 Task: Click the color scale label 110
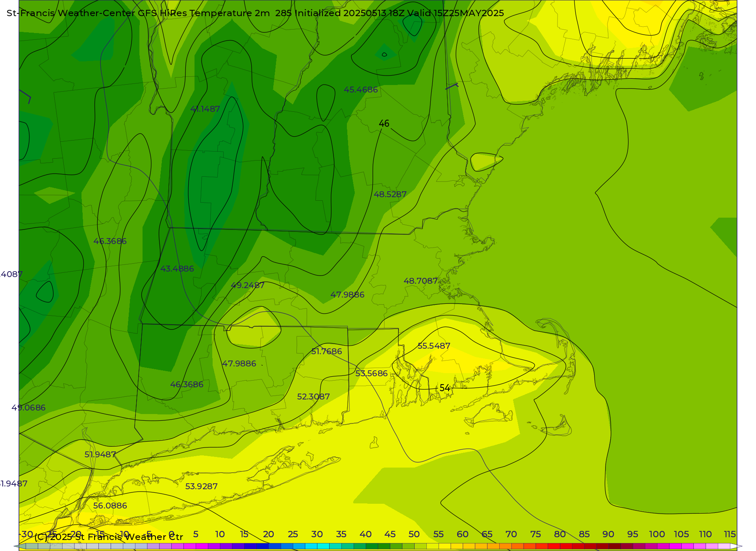(x=706, y=534)
